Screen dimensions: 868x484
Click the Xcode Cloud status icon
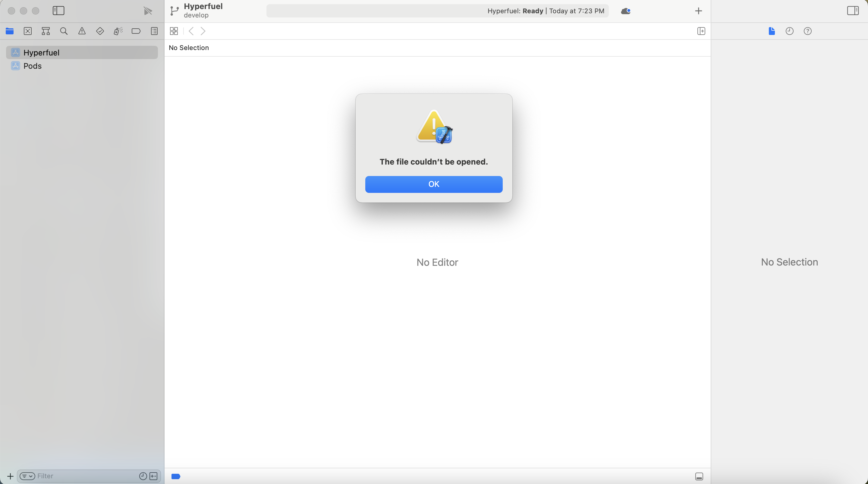pyautogui.click(x=626, y=11)
